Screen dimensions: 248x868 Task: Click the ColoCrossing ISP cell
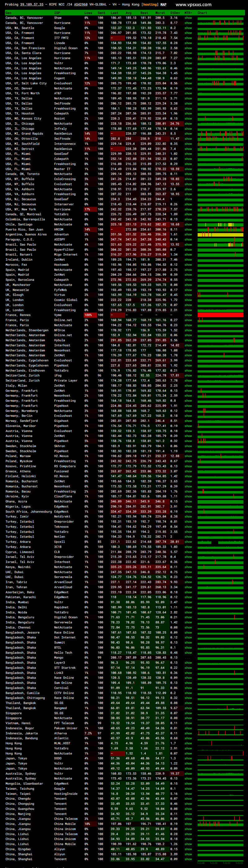[64, 179]
